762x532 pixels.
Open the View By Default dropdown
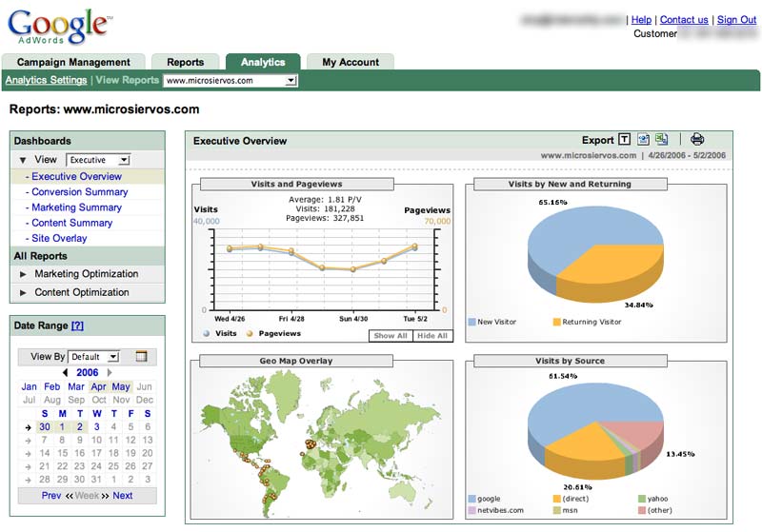93,357
